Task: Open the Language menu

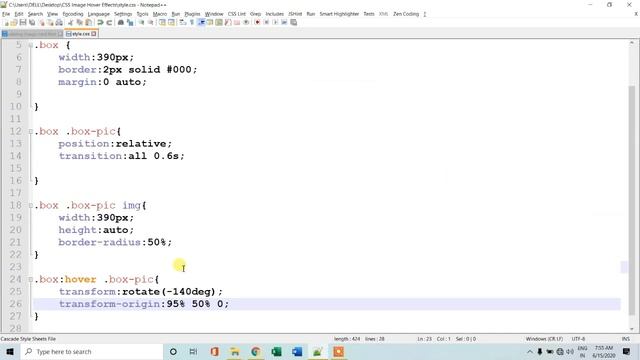Action: pos(98,14)
